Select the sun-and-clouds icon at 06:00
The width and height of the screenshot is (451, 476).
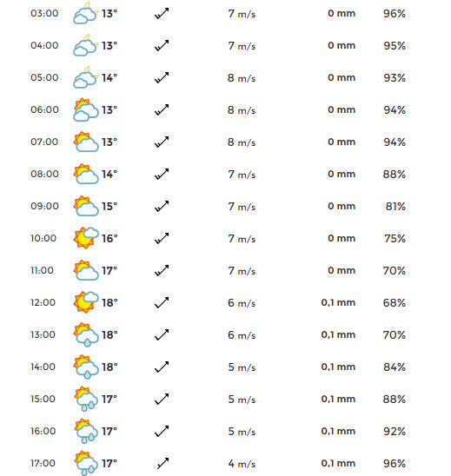tap(86, 109)
